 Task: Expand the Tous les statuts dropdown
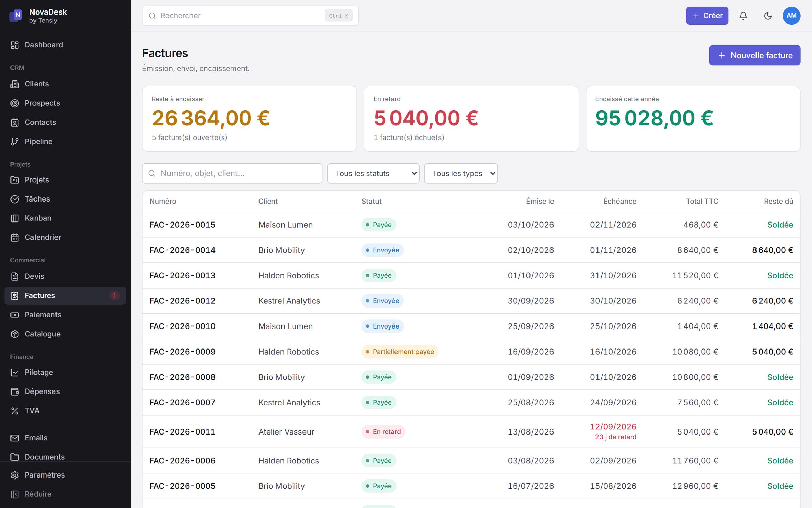(x=373, y=173)
